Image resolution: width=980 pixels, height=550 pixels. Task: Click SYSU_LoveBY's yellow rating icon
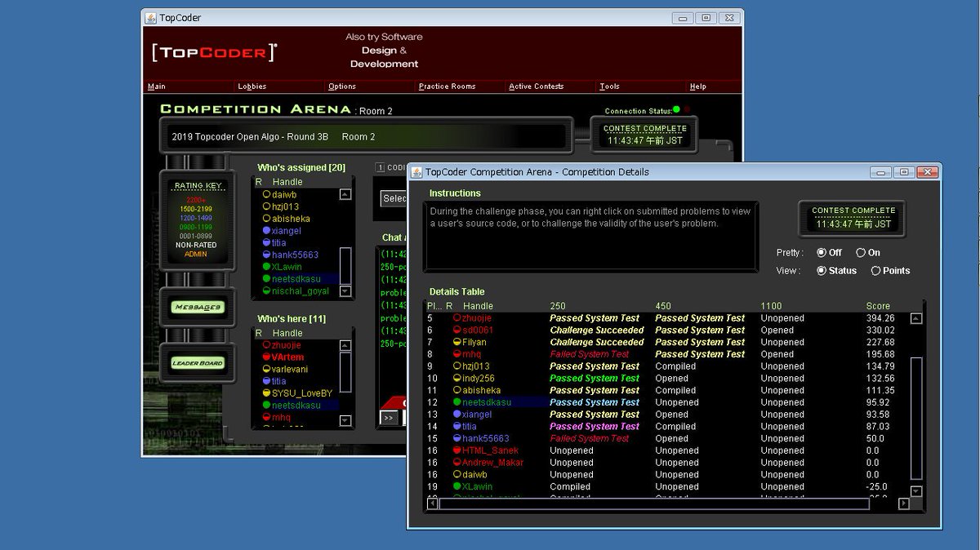[x=266, y=393]
